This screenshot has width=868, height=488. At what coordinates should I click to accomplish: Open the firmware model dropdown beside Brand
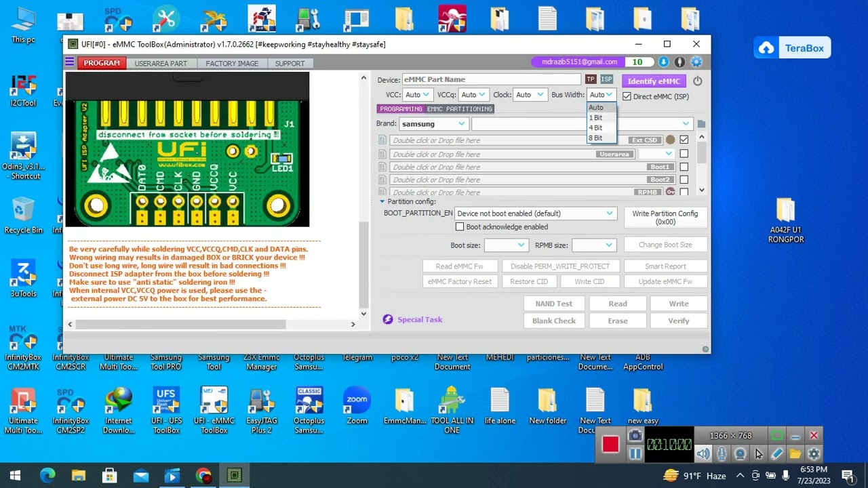click(581, 124)
